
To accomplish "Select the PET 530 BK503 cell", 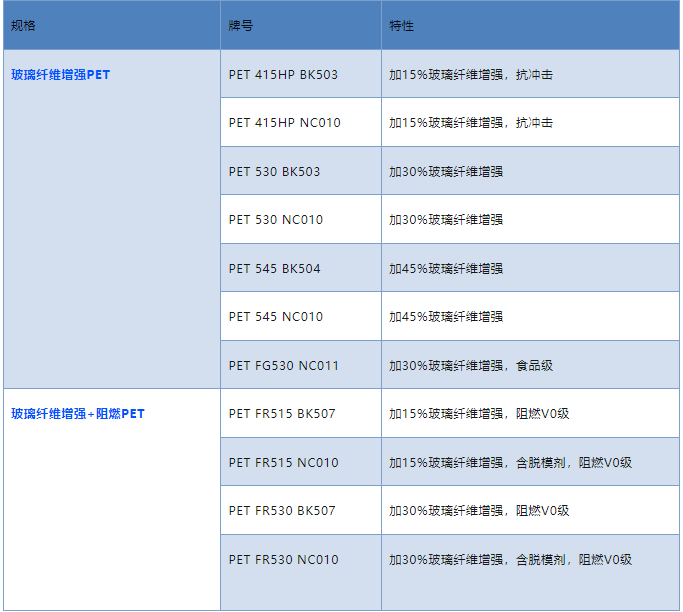I will [x=274, y=172].
